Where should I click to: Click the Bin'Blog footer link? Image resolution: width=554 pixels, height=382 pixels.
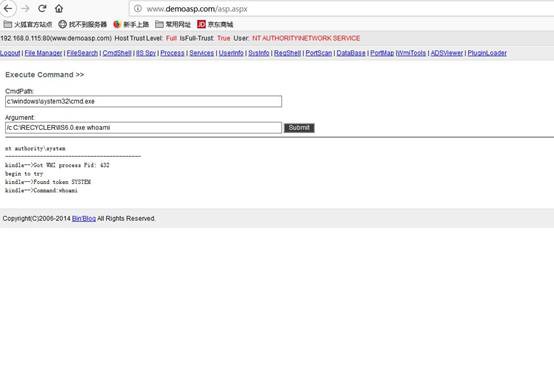pyautogui.click(x=84, y=219)
